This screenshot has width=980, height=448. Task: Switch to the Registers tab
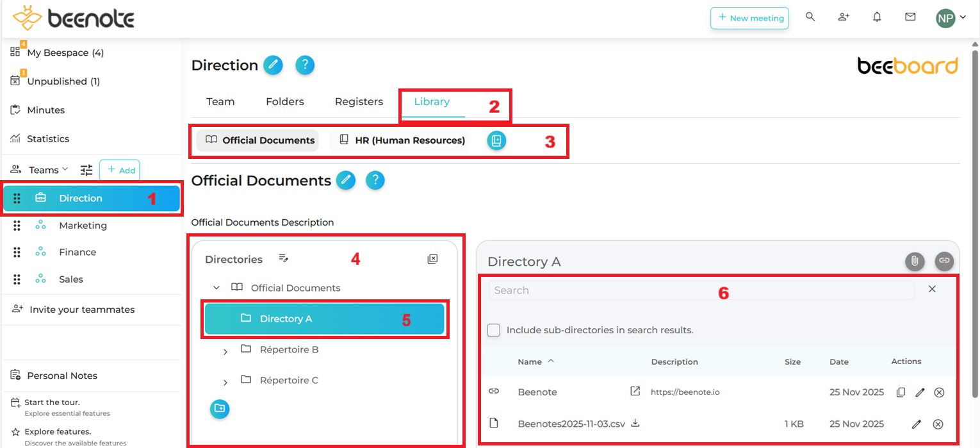359,102
